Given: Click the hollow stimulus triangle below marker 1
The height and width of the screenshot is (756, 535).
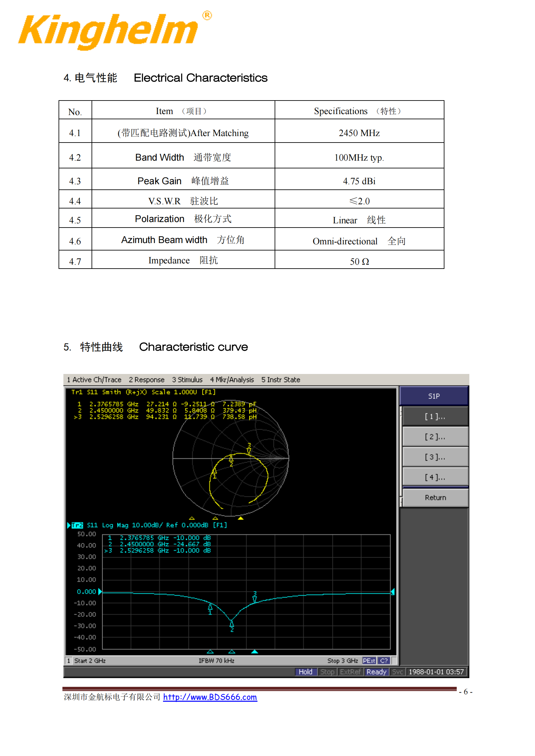Looking at the screenshot, I should pos(210,652).
